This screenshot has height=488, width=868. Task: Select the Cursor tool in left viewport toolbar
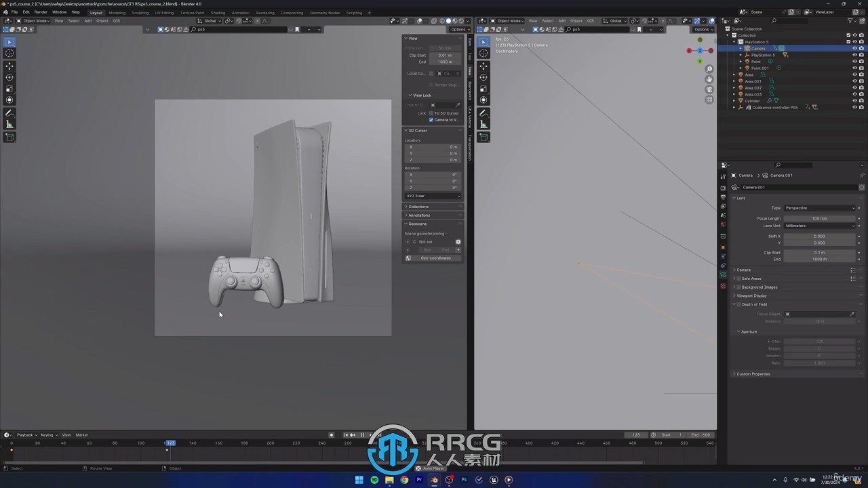pyautogui.click(x=9, y=53)
